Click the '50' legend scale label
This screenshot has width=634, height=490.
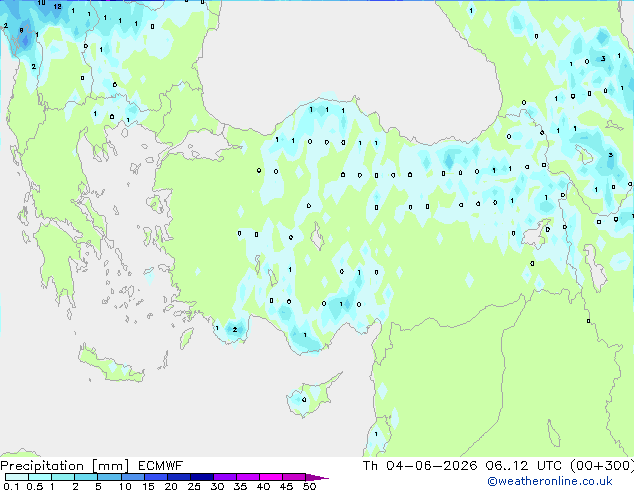[x=310, y=486]
